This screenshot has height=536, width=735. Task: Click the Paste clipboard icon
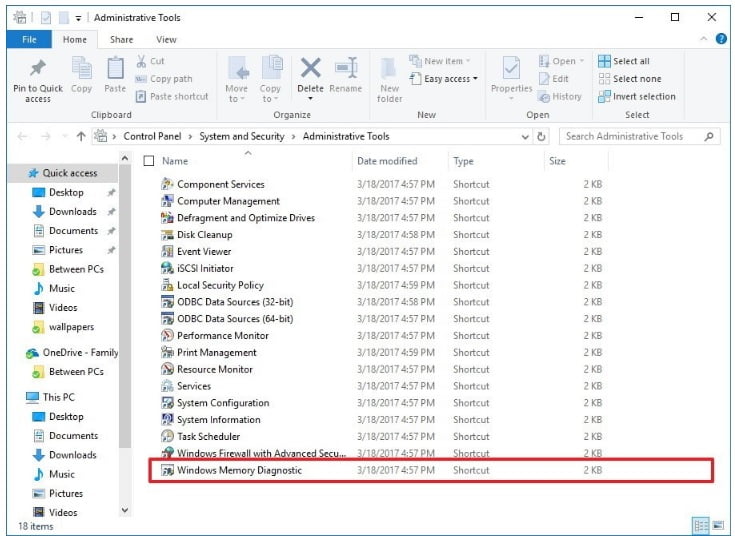pos(115,68)
